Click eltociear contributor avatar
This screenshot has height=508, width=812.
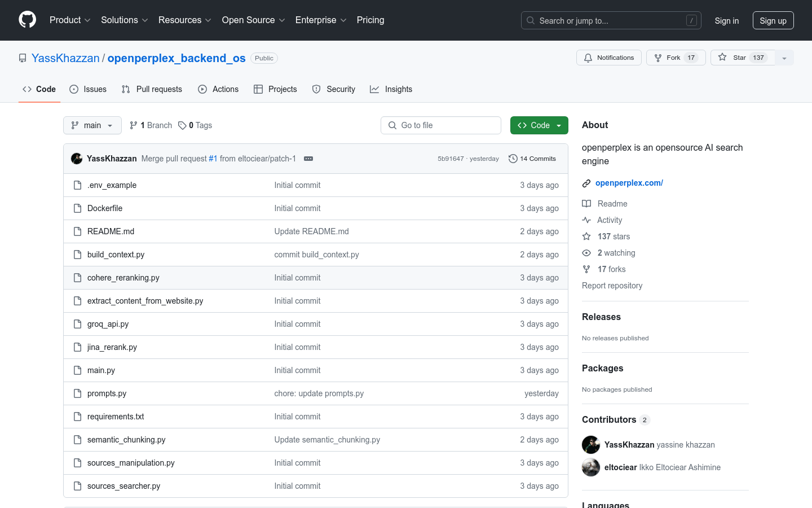(x=591, y=467)
